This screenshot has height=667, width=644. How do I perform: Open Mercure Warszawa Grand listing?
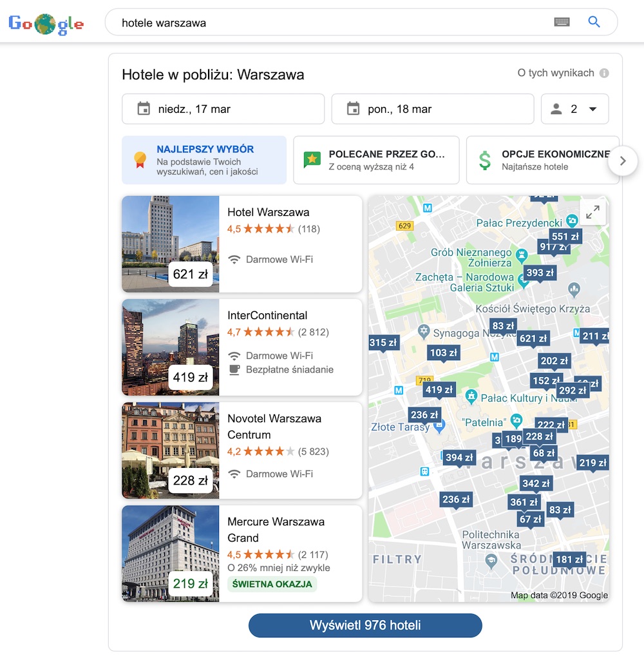[x=242, y=554]
